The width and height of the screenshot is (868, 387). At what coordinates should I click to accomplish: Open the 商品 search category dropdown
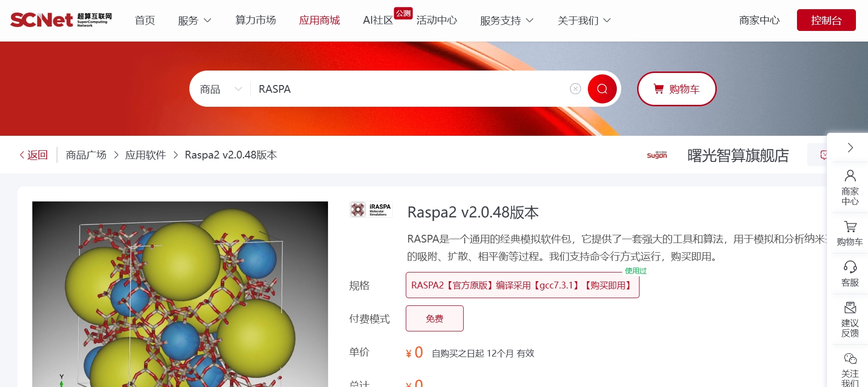(x=220, y=89)
